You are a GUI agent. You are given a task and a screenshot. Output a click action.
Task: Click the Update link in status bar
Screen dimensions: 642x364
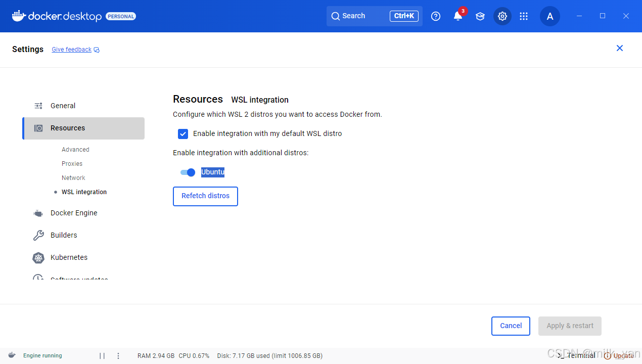coord(619,355)
